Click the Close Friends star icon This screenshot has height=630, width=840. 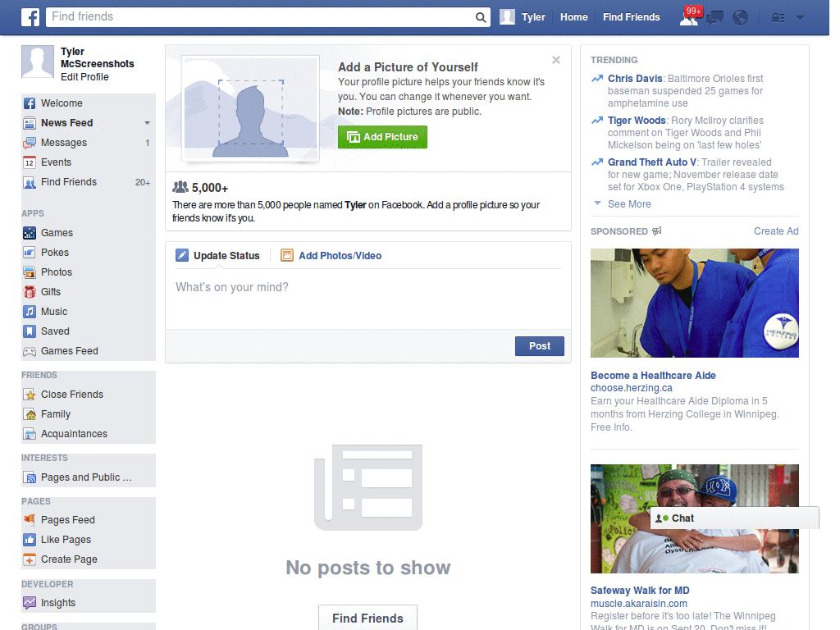point(30,395)
